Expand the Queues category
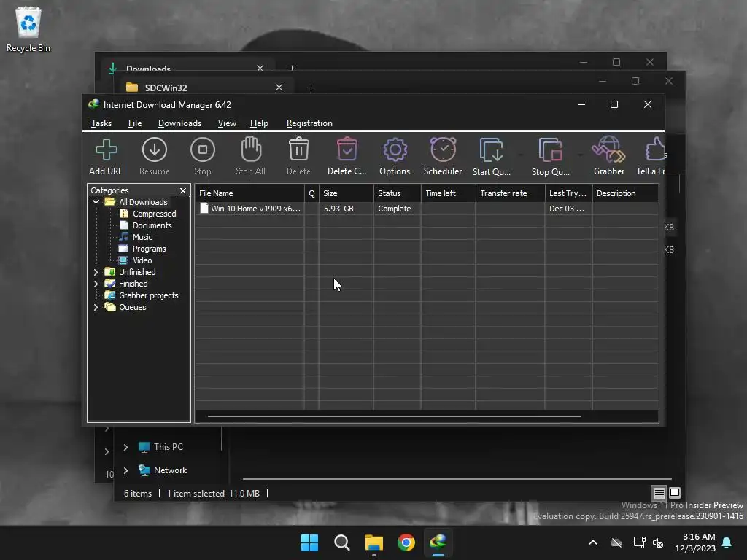Viewport: 747px width, 560px height. 96,307
